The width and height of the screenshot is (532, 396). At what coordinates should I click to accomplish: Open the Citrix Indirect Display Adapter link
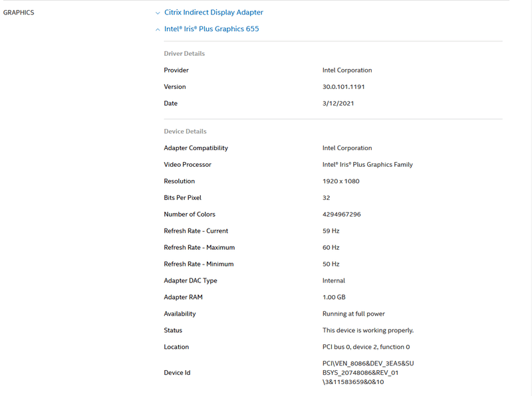coord(213,12)
